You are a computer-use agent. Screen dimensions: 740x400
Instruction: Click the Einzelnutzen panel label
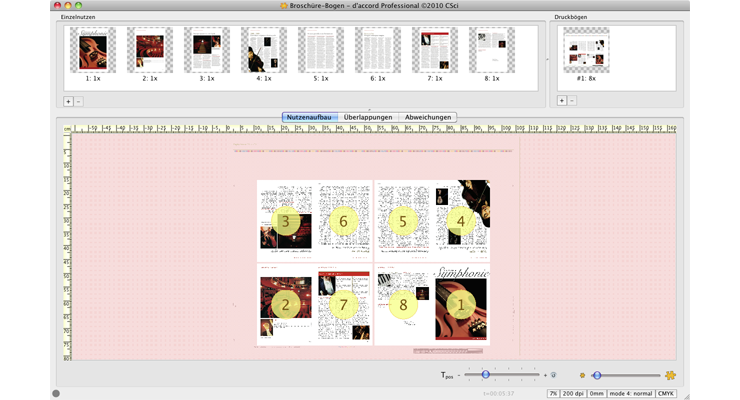(x=77, y=17)
